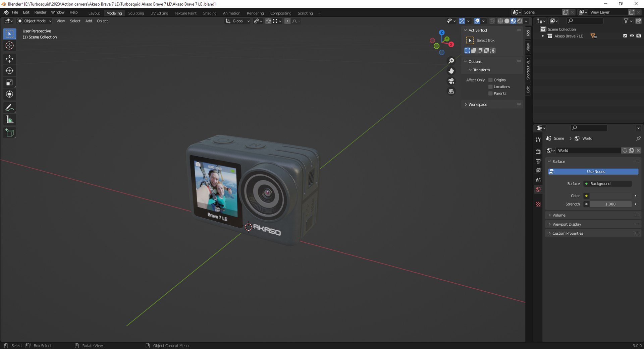Activate the Transform tool
Viewport: 644px width, 349px height.
click(9, 94)
